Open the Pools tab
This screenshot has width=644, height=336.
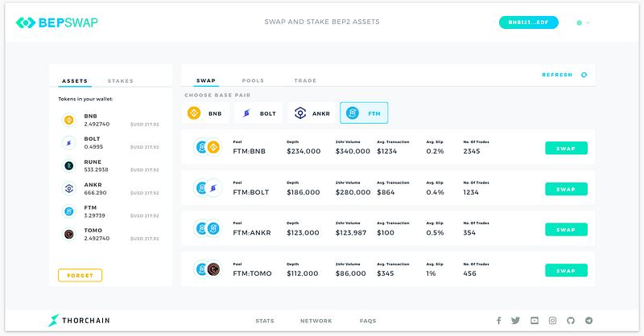(253, 80)
